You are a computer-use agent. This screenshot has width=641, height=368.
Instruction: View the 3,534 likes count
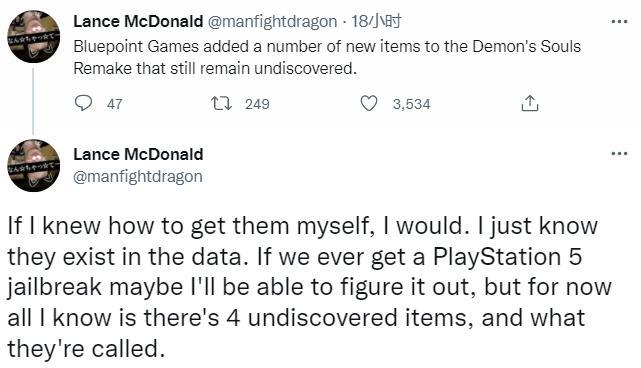pos(412,104)
